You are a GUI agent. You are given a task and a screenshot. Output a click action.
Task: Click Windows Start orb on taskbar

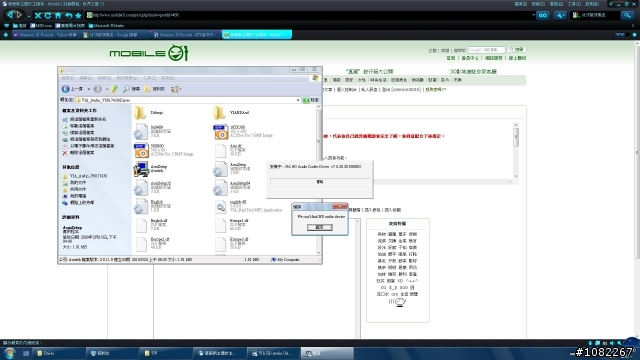10,353
